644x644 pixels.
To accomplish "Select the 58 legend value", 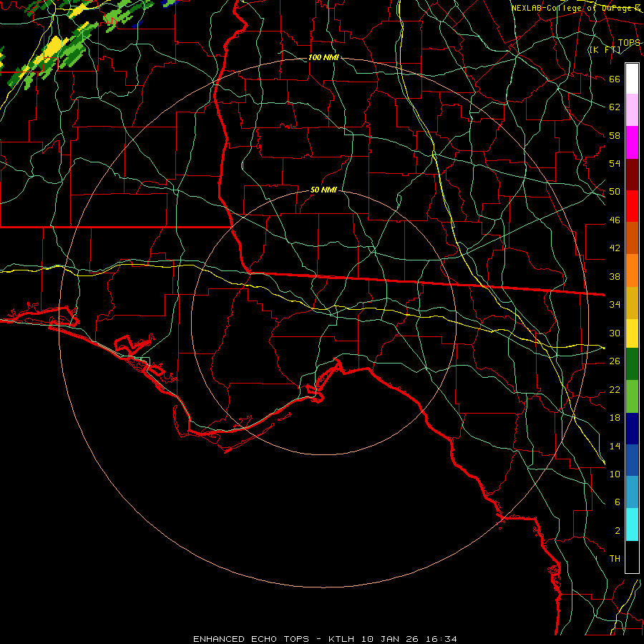I will click(615, 135).
